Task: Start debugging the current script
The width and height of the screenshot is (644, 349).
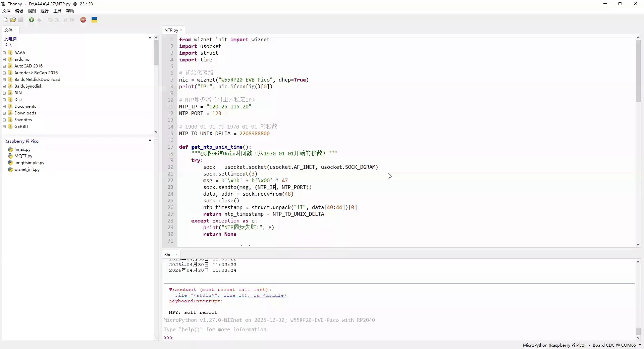Action: 39,20
